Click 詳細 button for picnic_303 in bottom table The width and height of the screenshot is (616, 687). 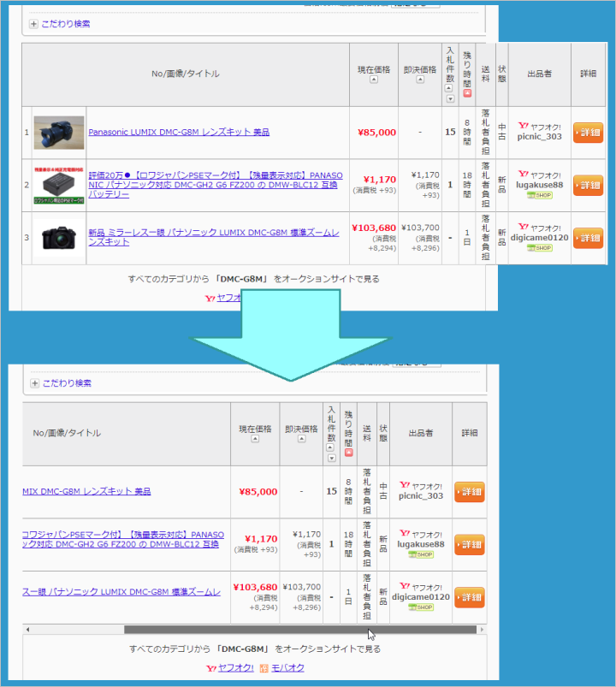pos(470,492)
